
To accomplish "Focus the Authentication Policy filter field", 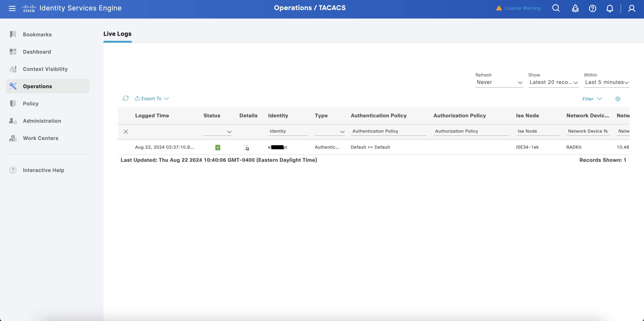I will 388,131.
